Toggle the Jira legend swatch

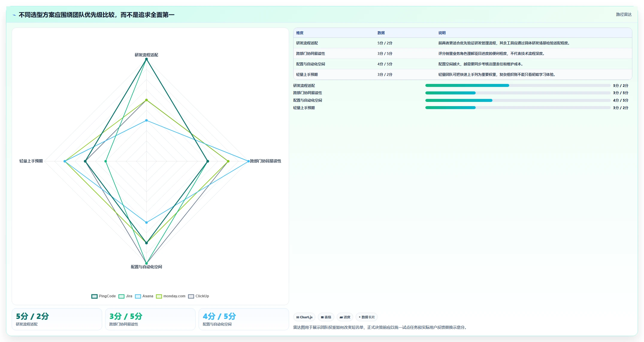pos(121,296)
